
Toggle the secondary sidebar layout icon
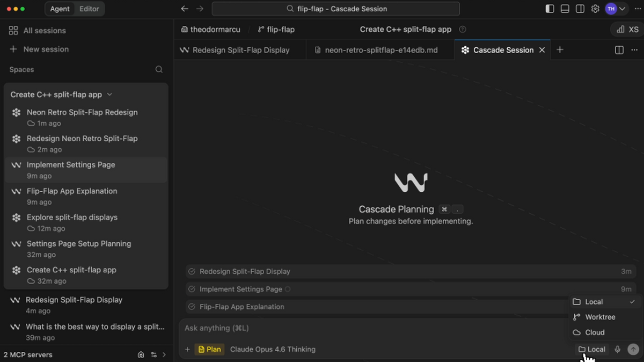[x=580, y=9]
